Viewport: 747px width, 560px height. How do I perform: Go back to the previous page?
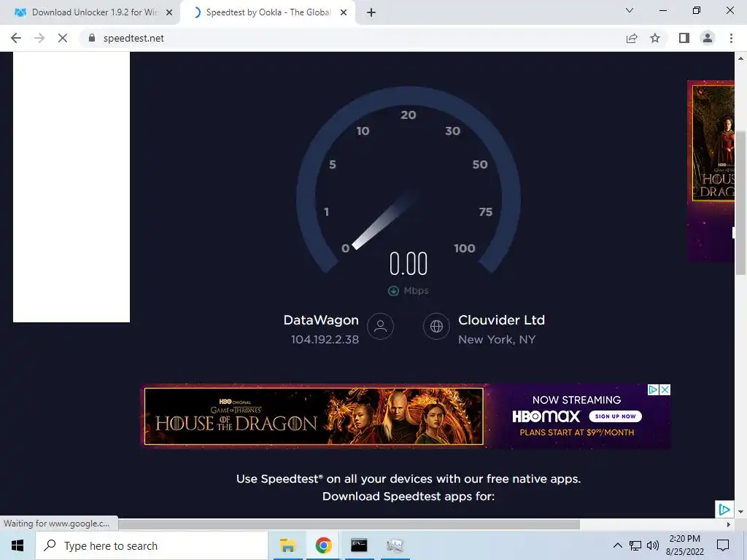point(16,38)
